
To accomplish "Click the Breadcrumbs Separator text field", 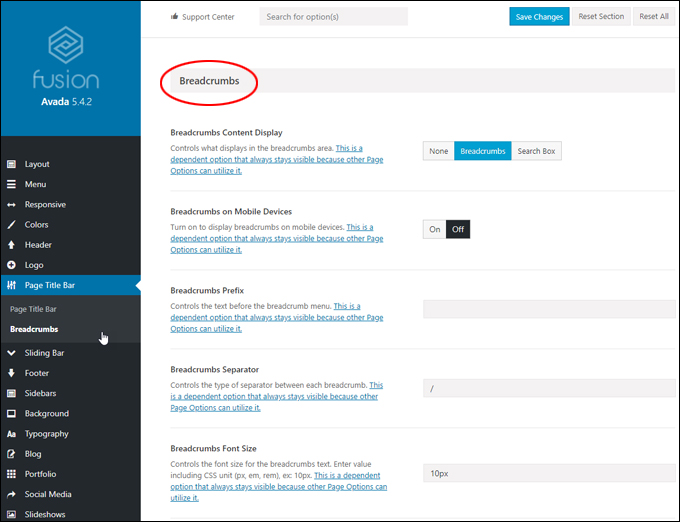I will tap(549, 388).
